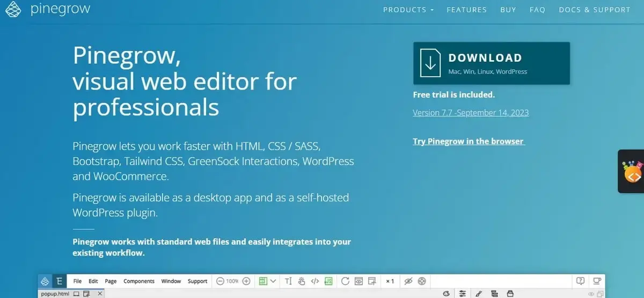Click the refresh page icon

point(345,281)
